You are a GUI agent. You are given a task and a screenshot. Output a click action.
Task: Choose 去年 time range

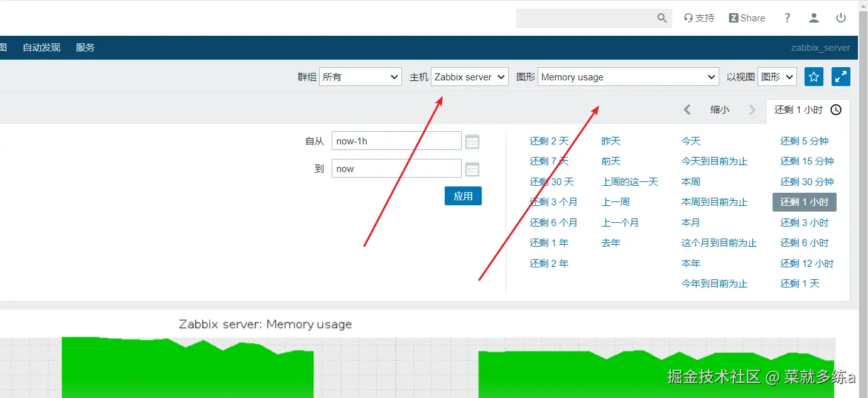[611, 243]
